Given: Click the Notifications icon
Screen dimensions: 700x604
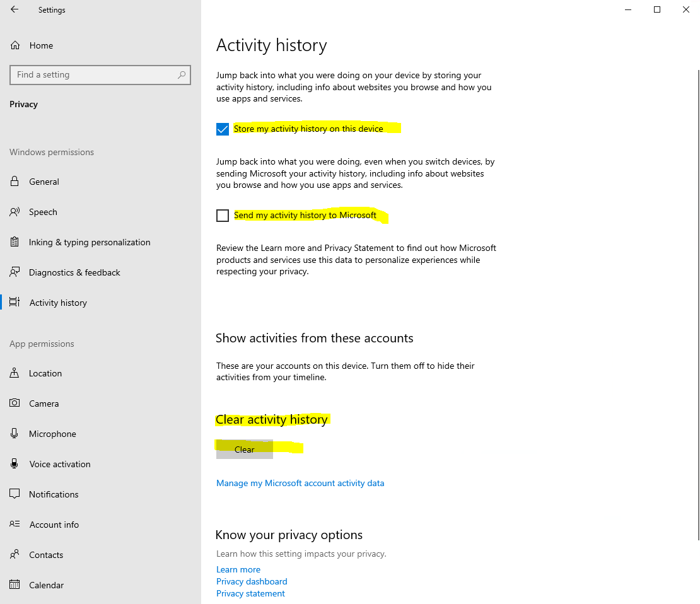Looking at the screenshot, I should pos(15,494).
